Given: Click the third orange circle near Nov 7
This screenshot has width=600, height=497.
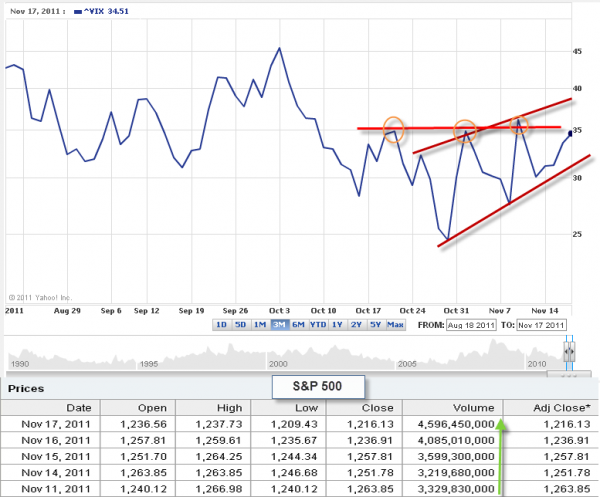Looking at the screenshot, I should (519, 125).
